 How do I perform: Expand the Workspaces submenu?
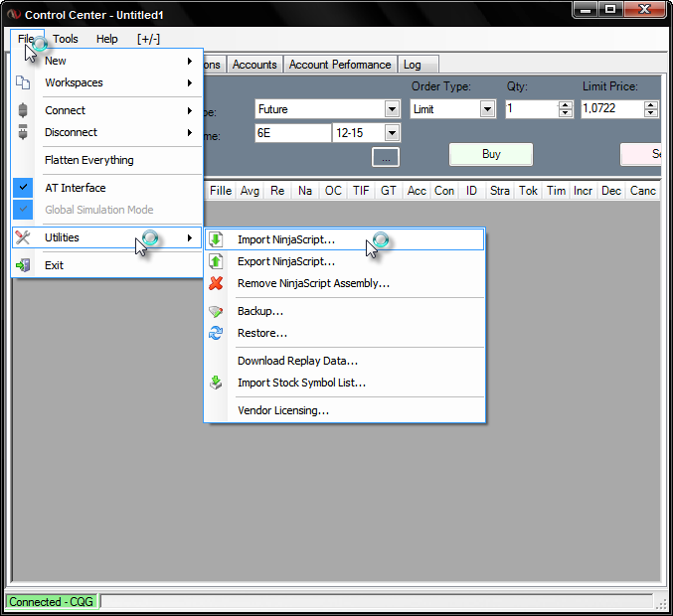click(189, 82)
